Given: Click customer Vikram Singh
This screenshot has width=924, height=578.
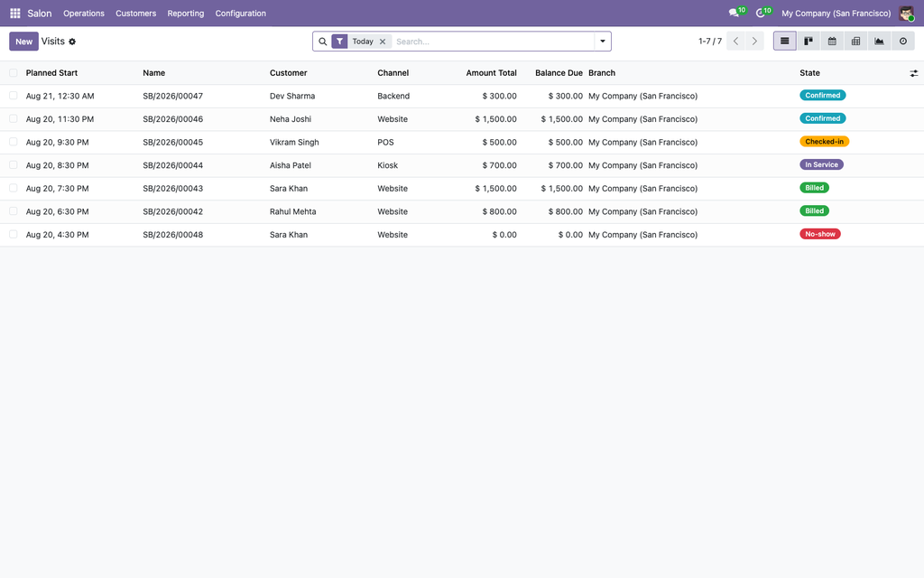Looking at the screenshot, I should (x=294, y=142).
